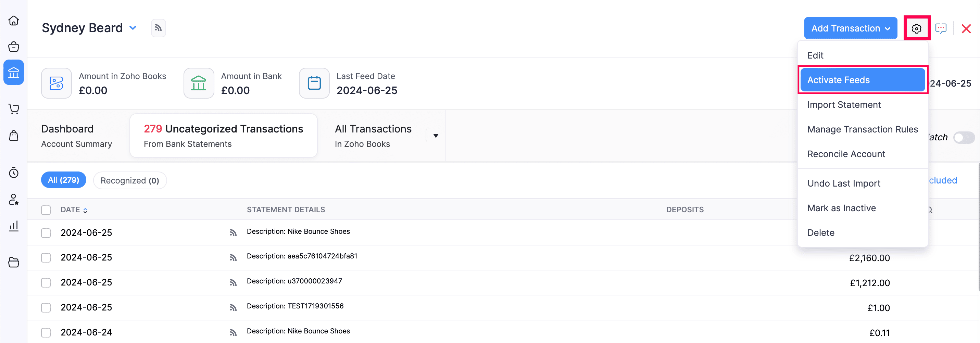980x343 pixels.
Task: Check the aea5c76104724bfa81 transaction row
Action: [x=46, y=258]
